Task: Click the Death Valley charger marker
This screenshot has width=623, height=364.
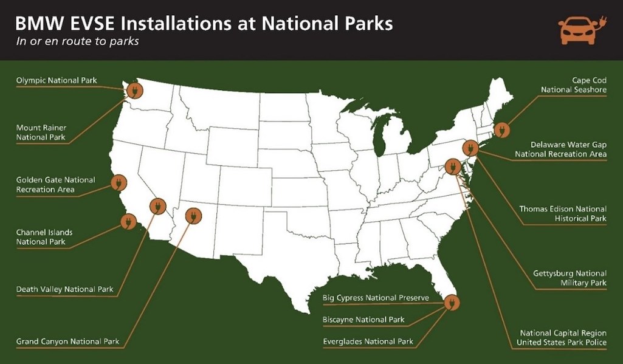Action: [x=158, y=206]
